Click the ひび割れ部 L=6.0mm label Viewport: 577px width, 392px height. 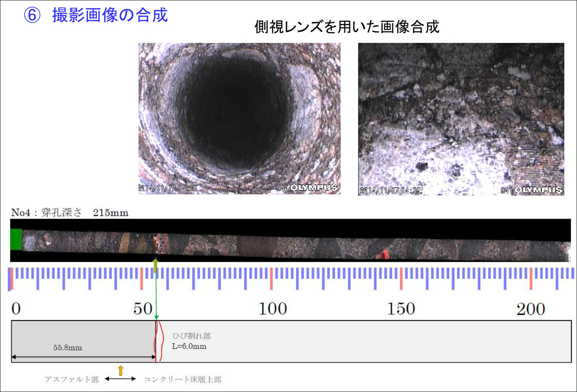[x=191, y=341]
